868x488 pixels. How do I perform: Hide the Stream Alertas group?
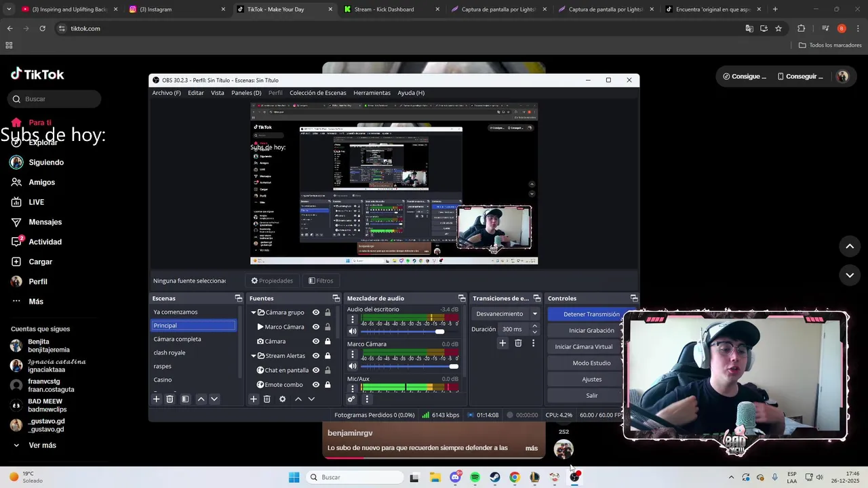[316, 356]
